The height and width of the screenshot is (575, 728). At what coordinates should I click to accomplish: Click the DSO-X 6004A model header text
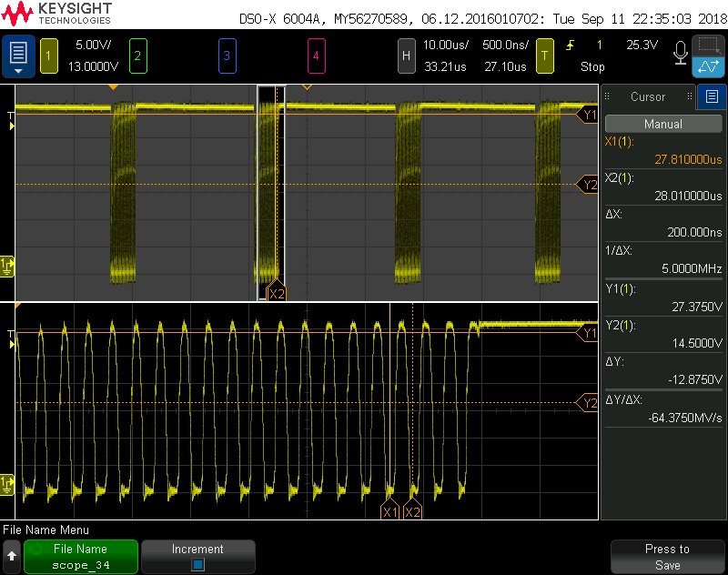point(279,19)
